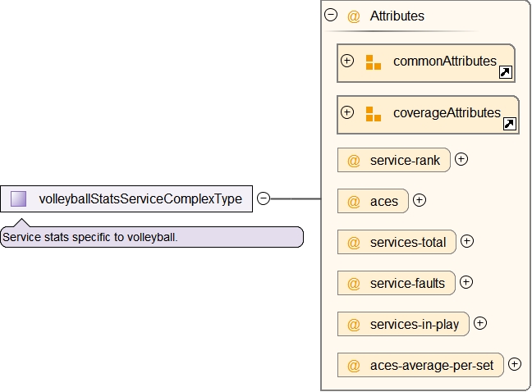Expand the coverageAttributes group

click(347, 112)
